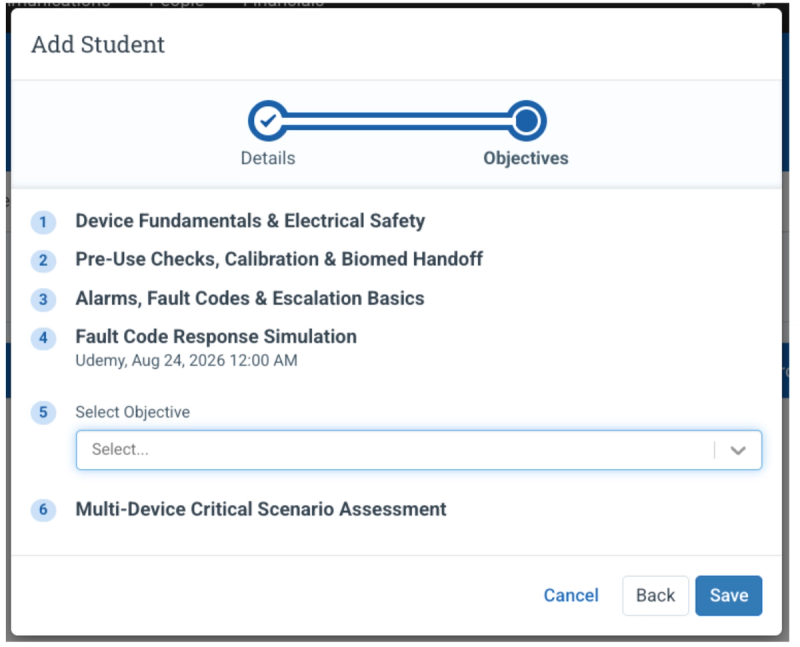The image size is (800, 647).
Task: Click the progress bar between steps
Action: click(397, 121)
